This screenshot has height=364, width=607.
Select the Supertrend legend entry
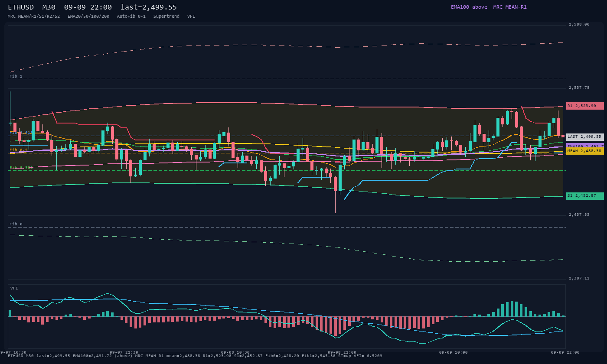pos(166,16)
